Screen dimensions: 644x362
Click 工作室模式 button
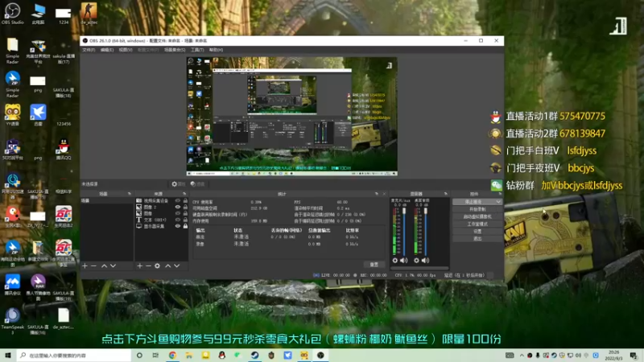[x=477, y=224]
